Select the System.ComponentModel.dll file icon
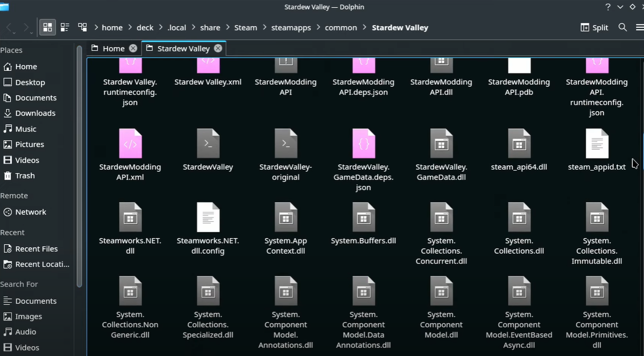 (x=441, y=291)
